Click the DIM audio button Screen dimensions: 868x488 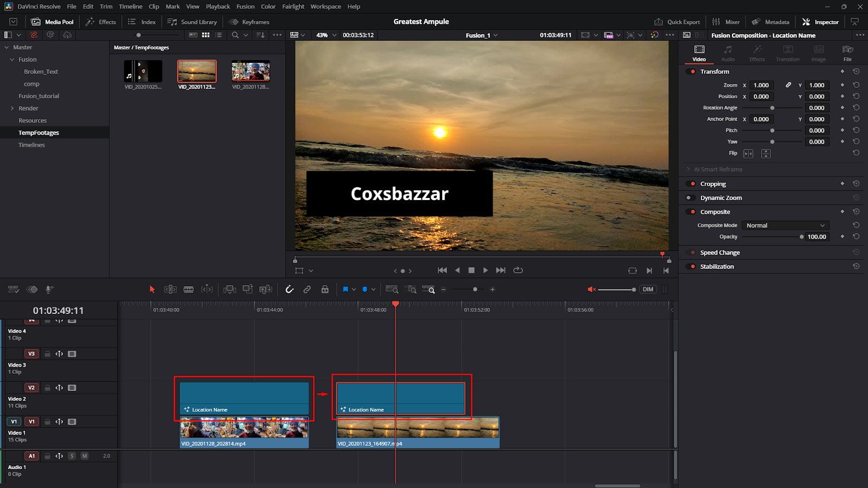(x=648, y=289)
